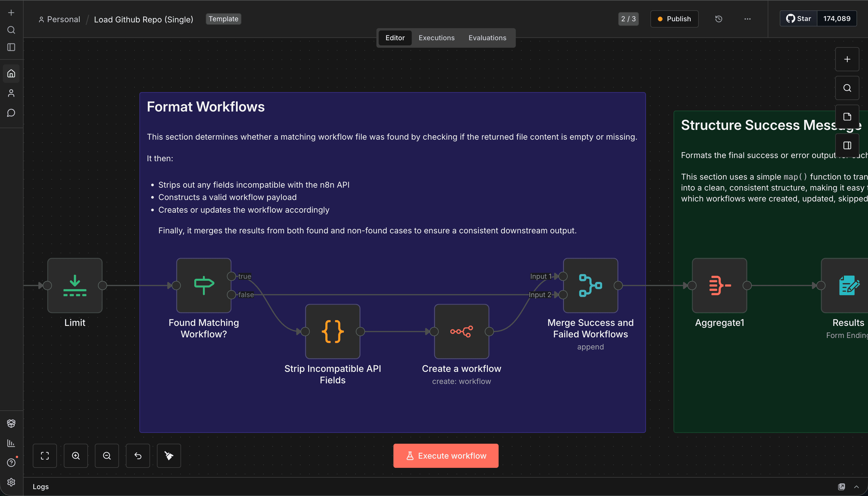Zoom to fit the whole workflow
The height and width of the screenshot is (496, 868).
[x=45, y=455]
